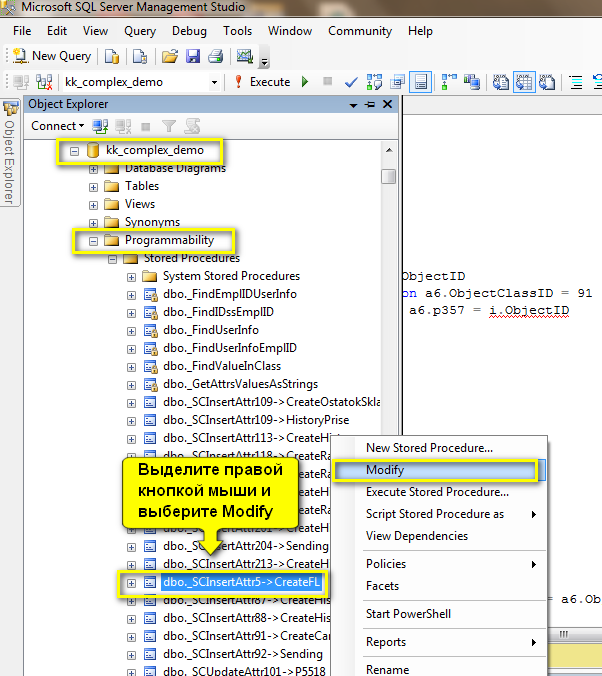Toggle Include Actual Execution Plan
The height and width of the screenshot is (676, 602).
[448, 82]
